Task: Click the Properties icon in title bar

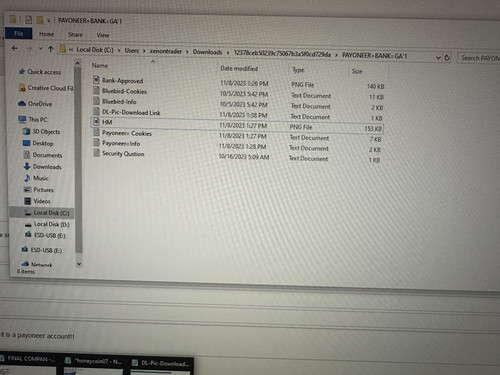Action: pyautogui.click(x=28, y=20)
